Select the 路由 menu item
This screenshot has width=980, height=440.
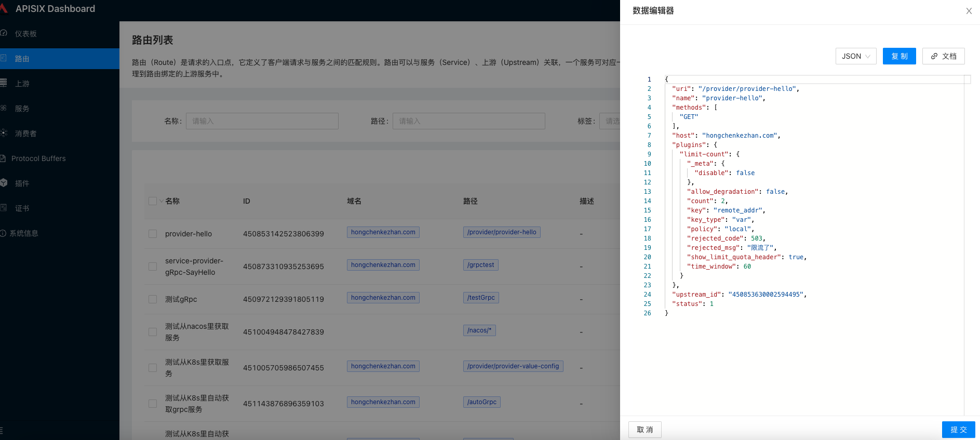click(60, 59)
